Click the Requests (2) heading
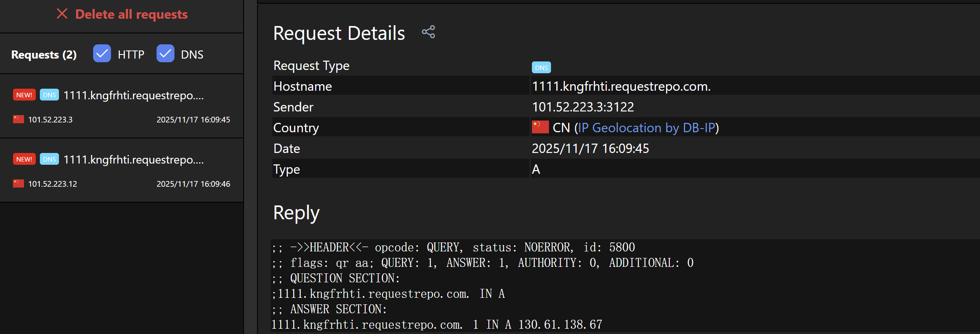 (x=44, y=55)
